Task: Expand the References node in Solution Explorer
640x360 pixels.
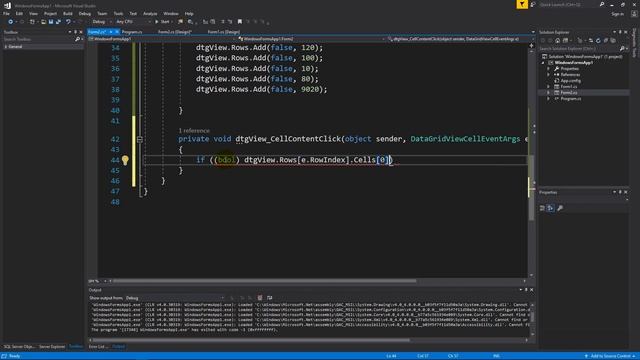Action: 549,75
